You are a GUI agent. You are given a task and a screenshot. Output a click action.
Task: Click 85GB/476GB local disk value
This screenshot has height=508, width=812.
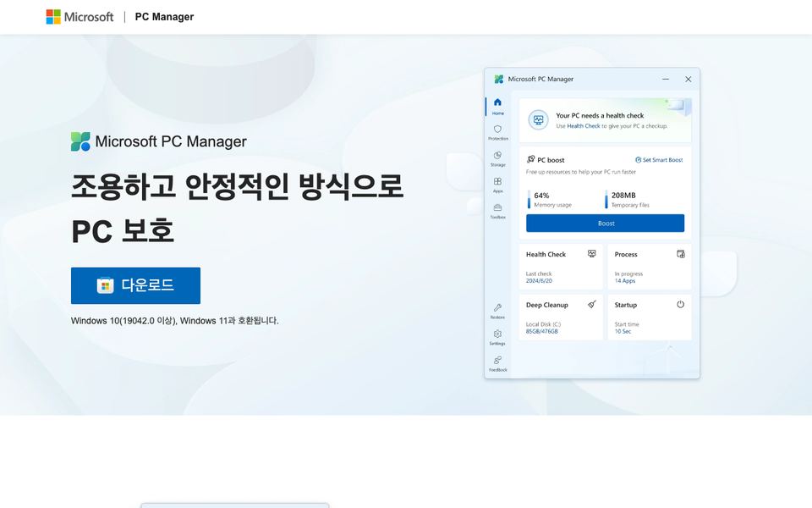(x=541, y=331)
